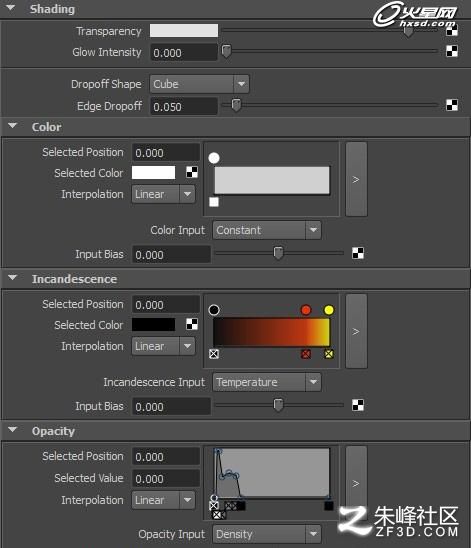Expand the color ramp with arrow button
The height and width of the screenshot is (548, 471).
click(x=356, y=179)
